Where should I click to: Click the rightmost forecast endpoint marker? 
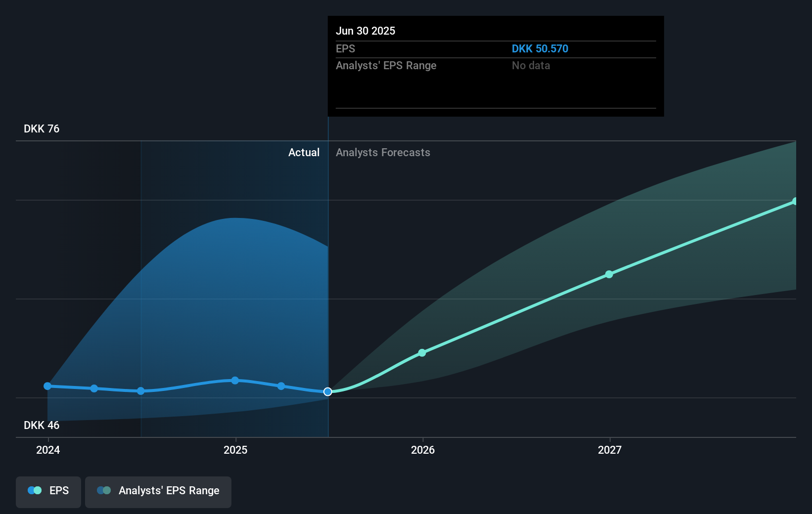[x=795, y=201]
